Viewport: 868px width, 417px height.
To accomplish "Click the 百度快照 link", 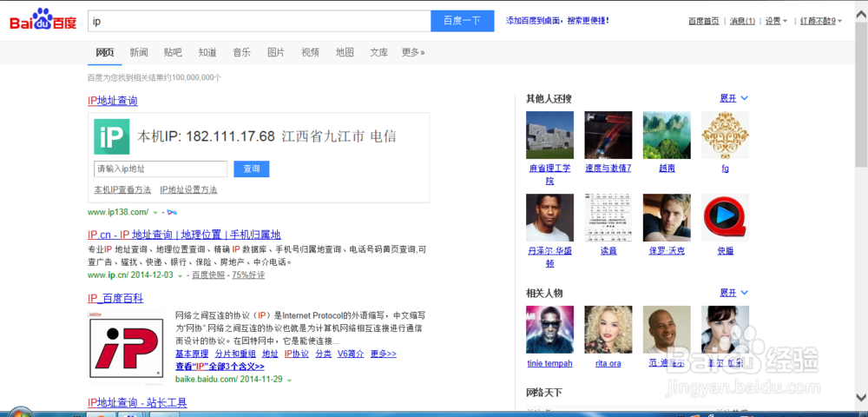I will (x=208, y=275).
